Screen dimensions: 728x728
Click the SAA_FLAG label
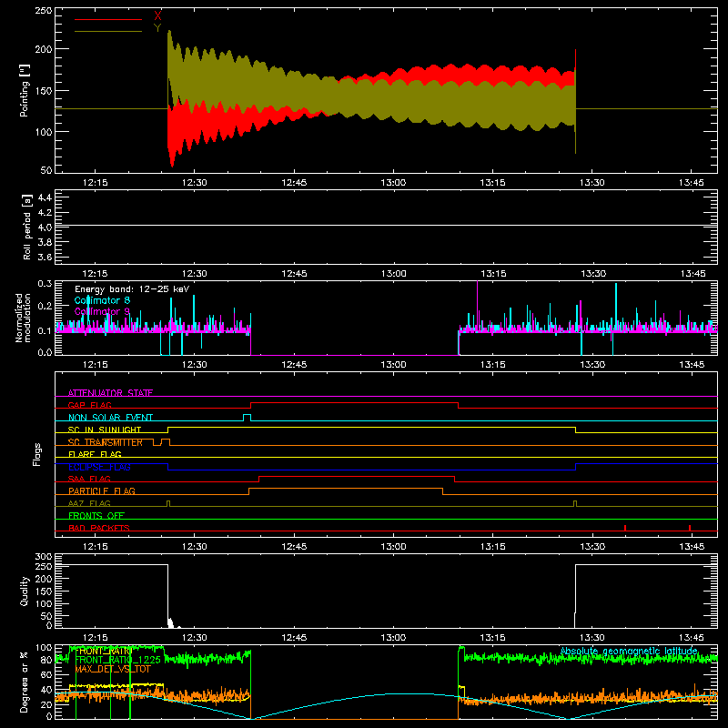point(89,479)
